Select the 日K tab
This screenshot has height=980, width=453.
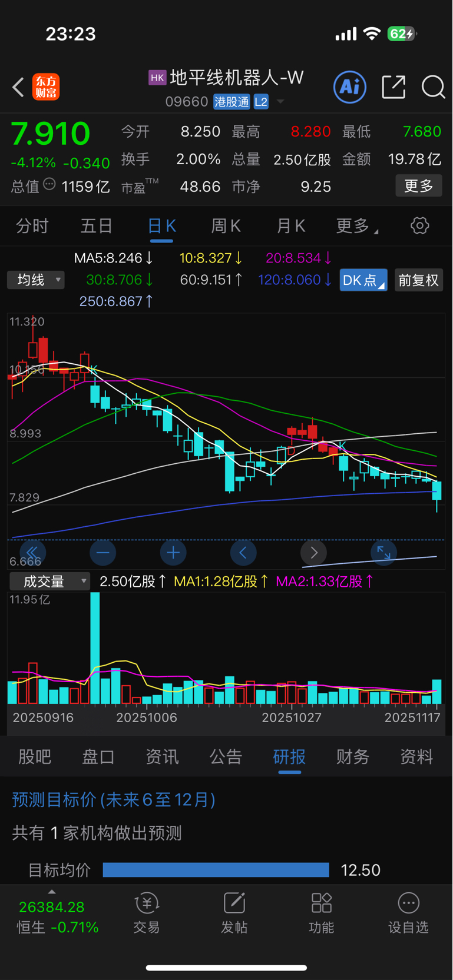161,226
